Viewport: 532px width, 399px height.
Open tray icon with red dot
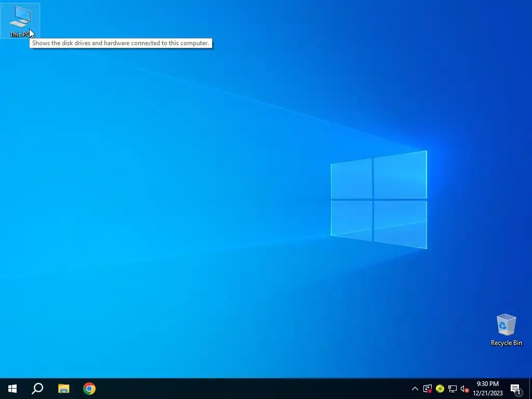pyautogui.click(x=428, y=389)
